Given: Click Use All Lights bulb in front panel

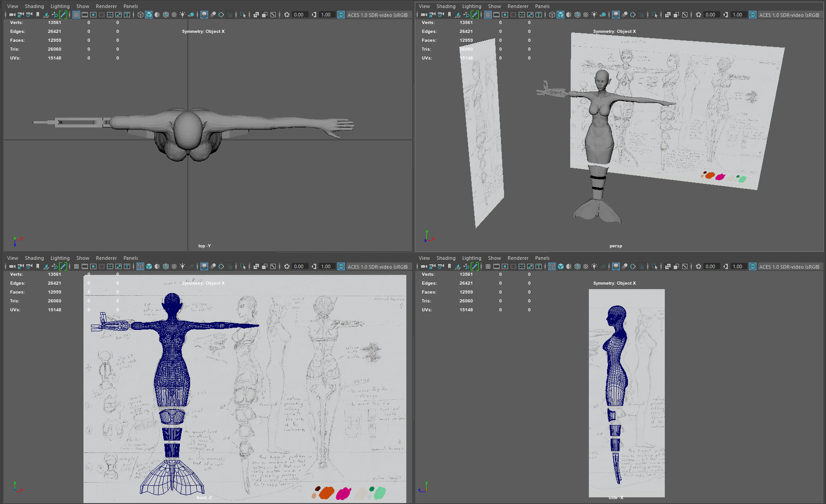Looking at the screenshot, I should 183,266.
